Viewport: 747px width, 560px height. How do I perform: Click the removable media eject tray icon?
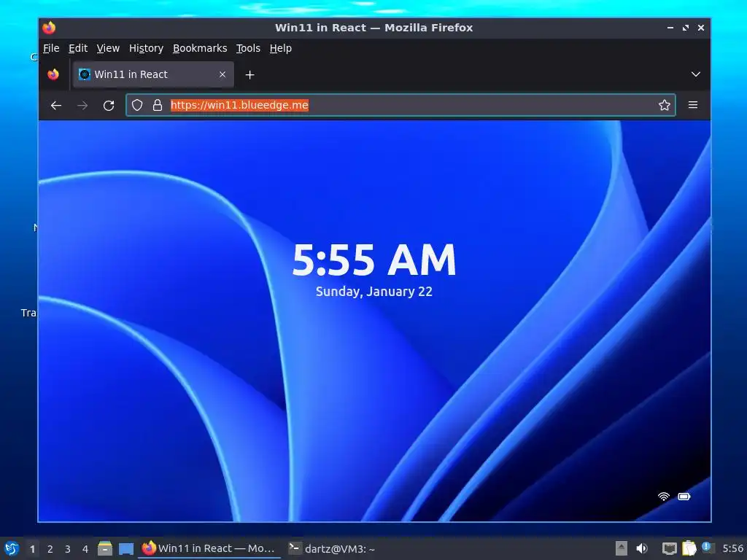point(621,548)
